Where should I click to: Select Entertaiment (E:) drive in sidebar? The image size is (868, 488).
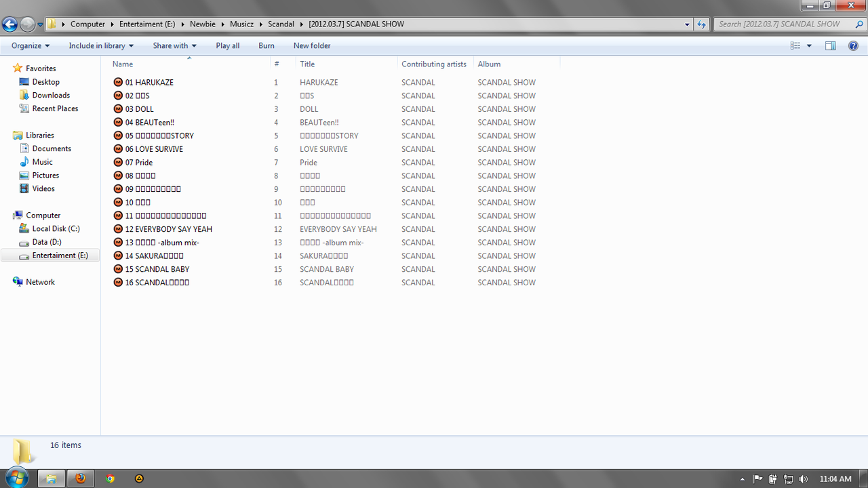pos(50,256)
